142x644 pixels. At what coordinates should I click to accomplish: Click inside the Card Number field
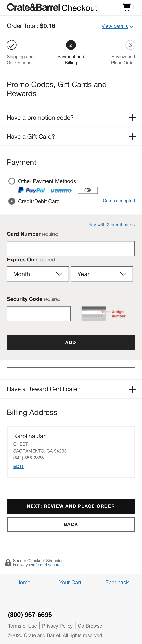[x=71, y=248]
